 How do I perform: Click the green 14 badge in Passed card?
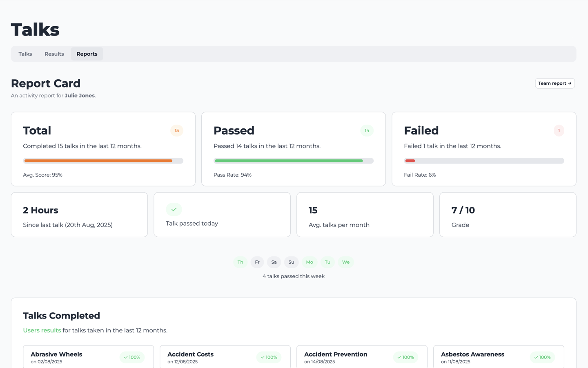tap(367, 130)
